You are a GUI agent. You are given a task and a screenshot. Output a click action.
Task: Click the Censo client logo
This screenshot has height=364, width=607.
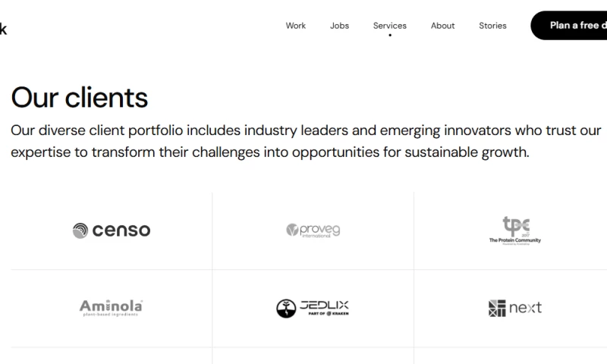click(x=112, y=230)
